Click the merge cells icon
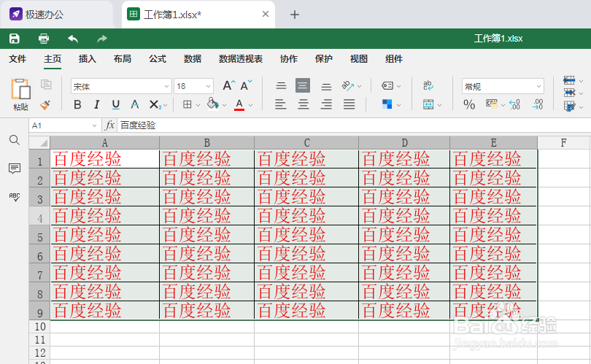Screen dimensions: 591x364 coord(428,104)
